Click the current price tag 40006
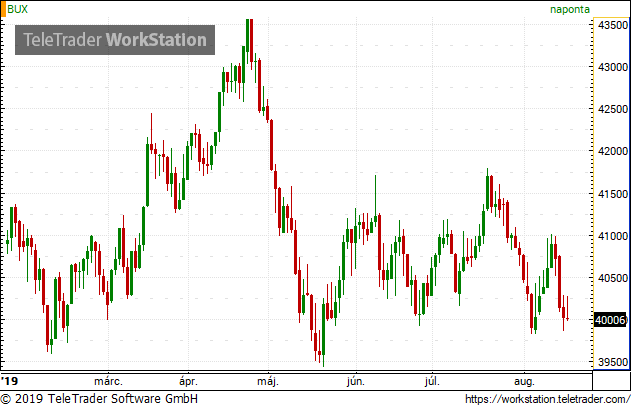Screen dimensions: 631x408 coord(610,320)
